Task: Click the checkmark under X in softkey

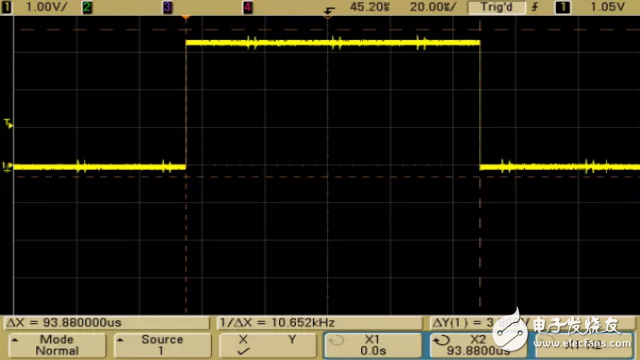Action: pyautogui.click(x=243, y=351)
